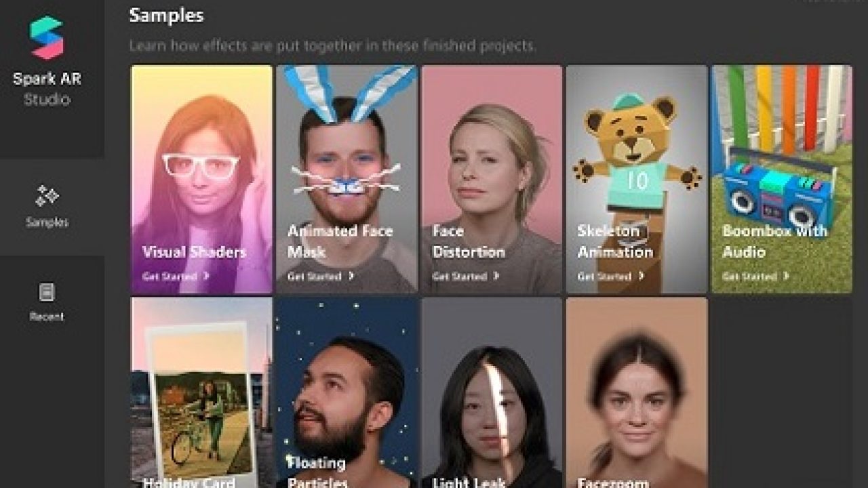Viewport: 868px width, 488px height.
Task: Click the Visual Shaders title text
Action: (x=194, y=252)
